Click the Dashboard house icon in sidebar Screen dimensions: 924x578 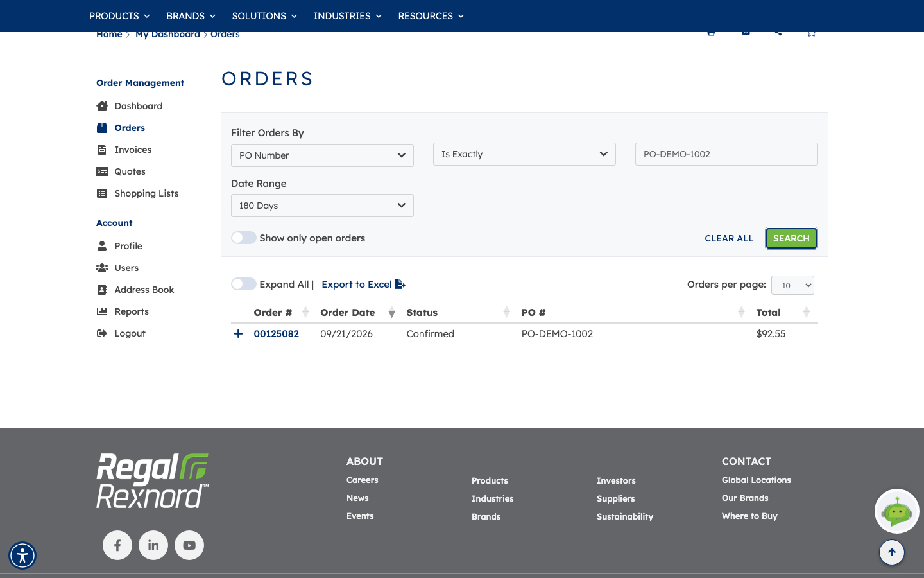(x=102, y=106)
